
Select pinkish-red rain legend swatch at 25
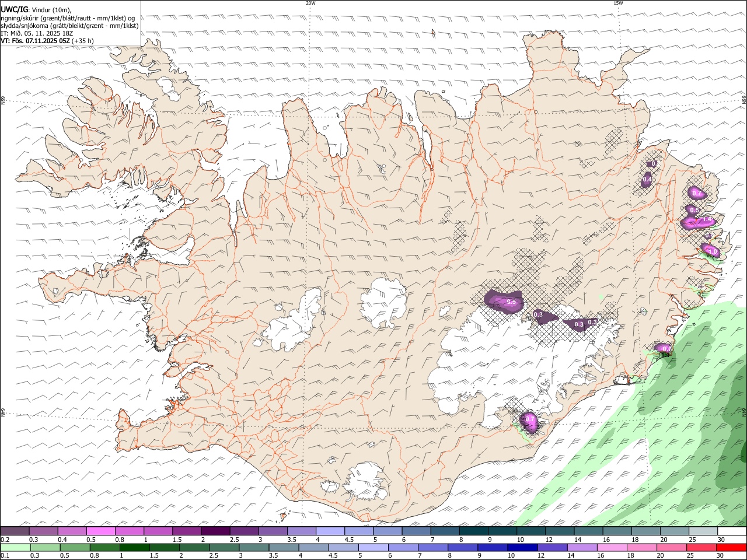(x=701, y=547)
